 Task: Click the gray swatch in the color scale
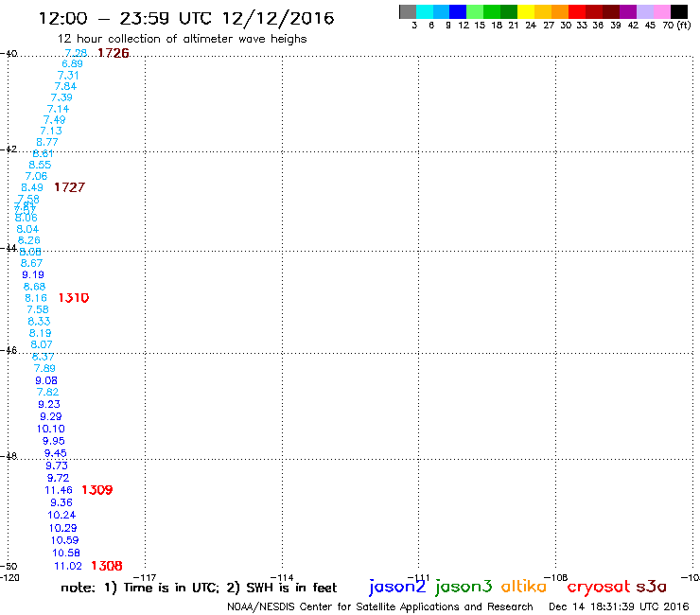tap(408, 12)
